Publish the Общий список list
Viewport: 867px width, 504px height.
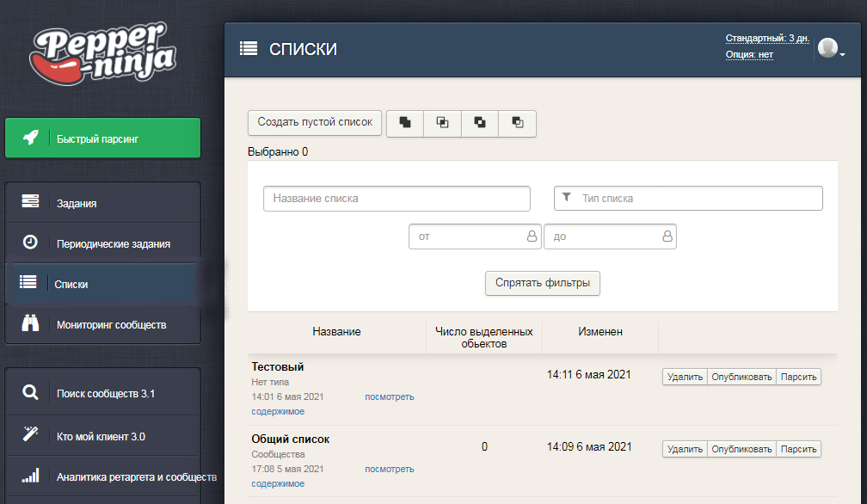point(741,449)
